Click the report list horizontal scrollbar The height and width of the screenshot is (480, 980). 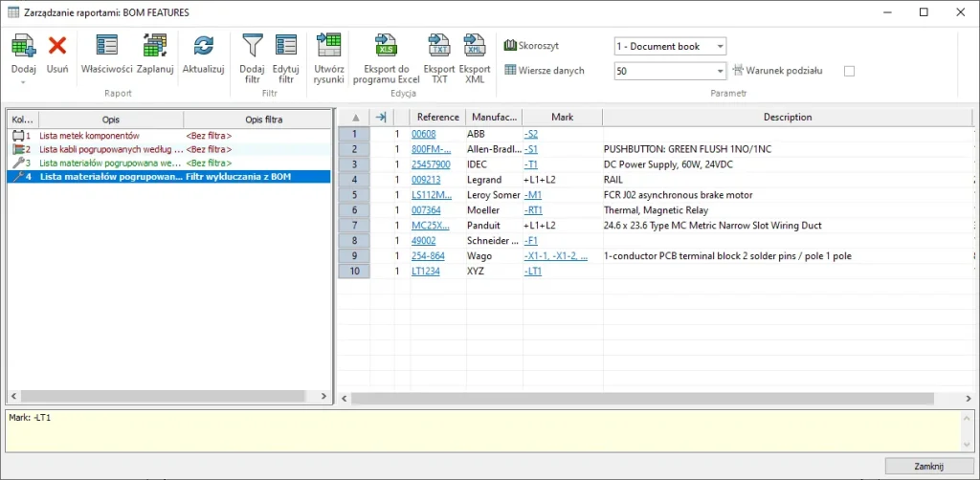163,396
